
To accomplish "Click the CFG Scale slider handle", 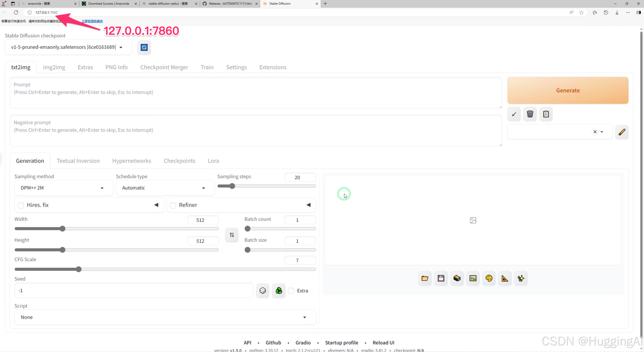I will (79, 269).
